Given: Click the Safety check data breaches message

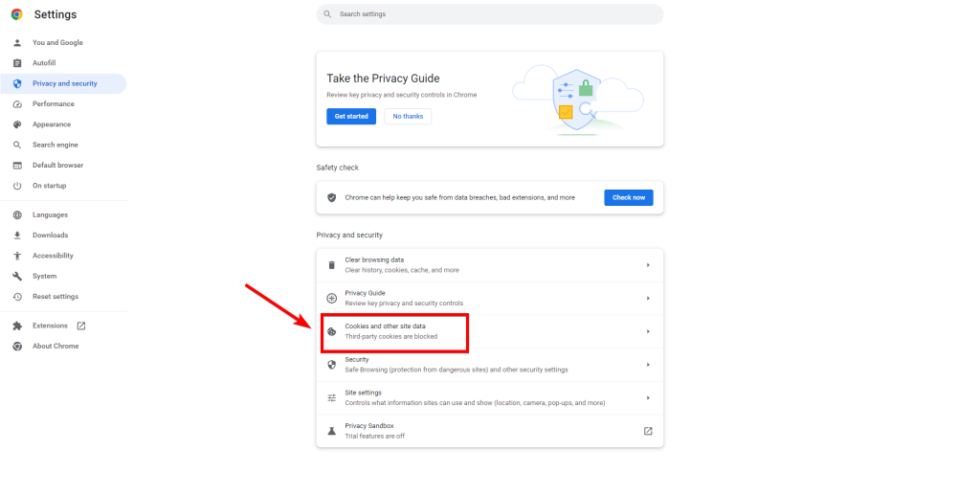Looking at the screenshot, I should coord(460,197).
